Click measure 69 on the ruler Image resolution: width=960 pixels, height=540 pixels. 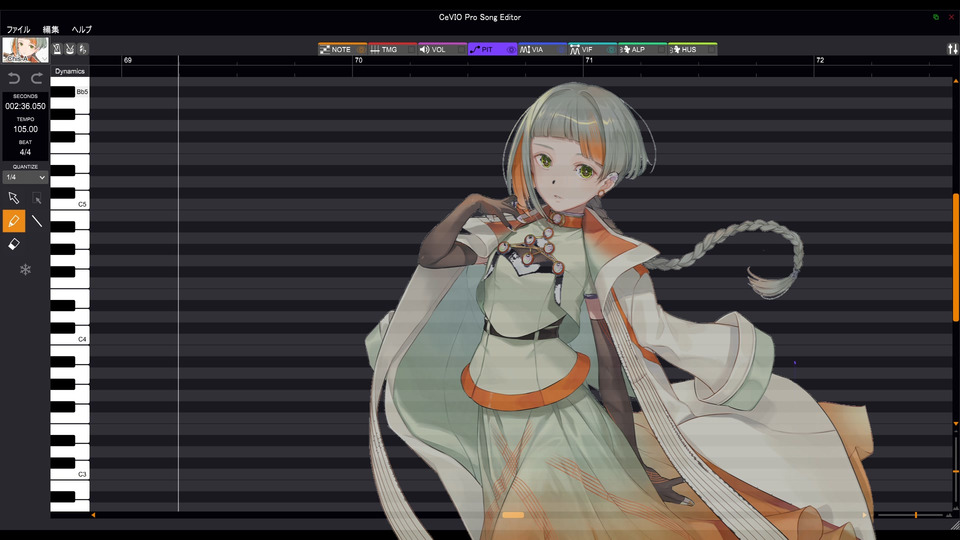click(127, 60)
